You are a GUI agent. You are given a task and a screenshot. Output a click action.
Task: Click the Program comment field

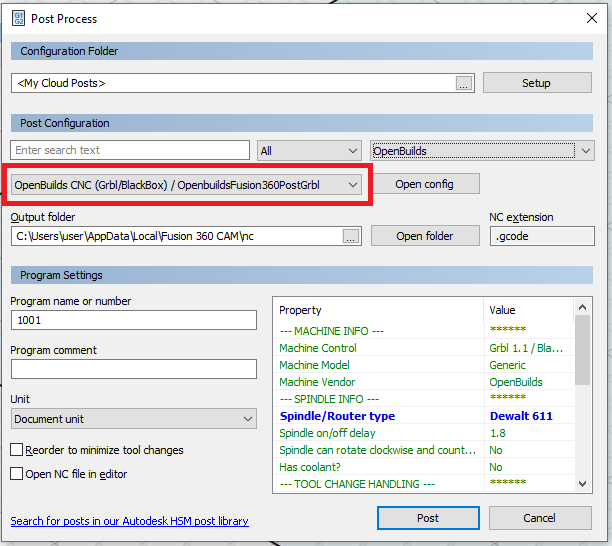[x=133, y=369]
